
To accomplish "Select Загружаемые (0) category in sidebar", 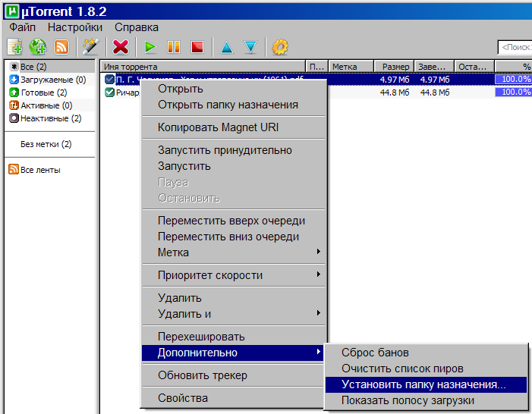I will pyautogui.click(x=52, y=80).
